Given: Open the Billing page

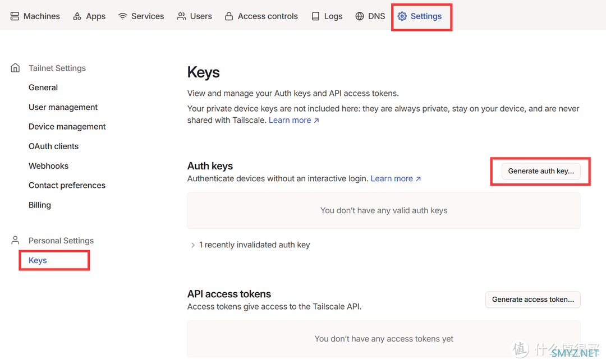Looking at the screenshot, I should pyautogui.click(x=40, y=205).
